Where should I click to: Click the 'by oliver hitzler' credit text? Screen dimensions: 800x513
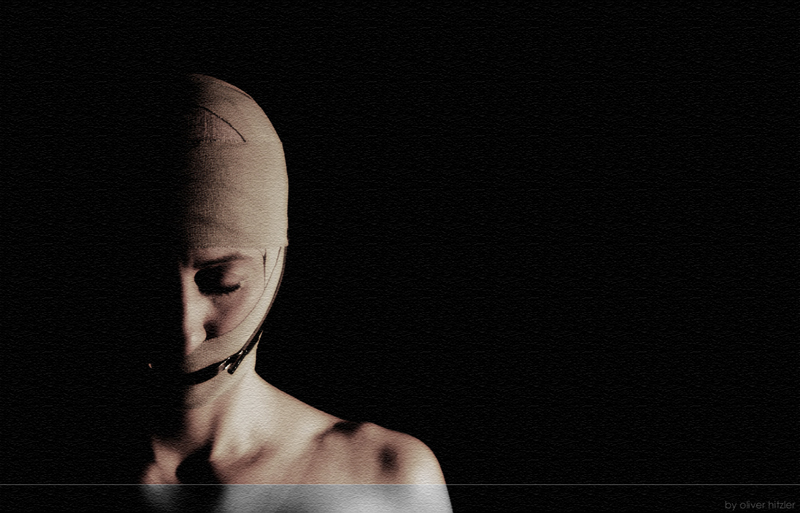click(x=759, y=504)
